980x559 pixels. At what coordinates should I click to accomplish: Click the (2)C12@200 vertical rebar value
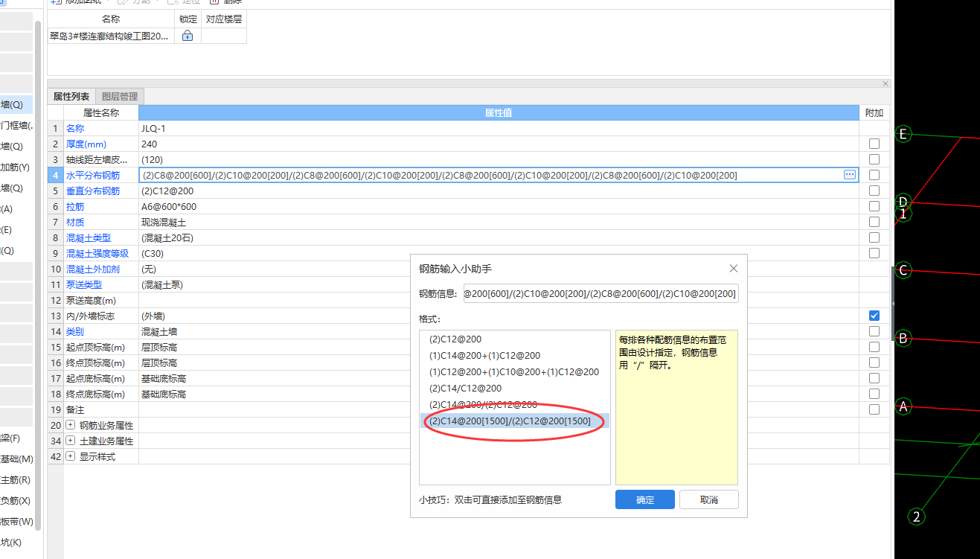[x=499, y=191]
